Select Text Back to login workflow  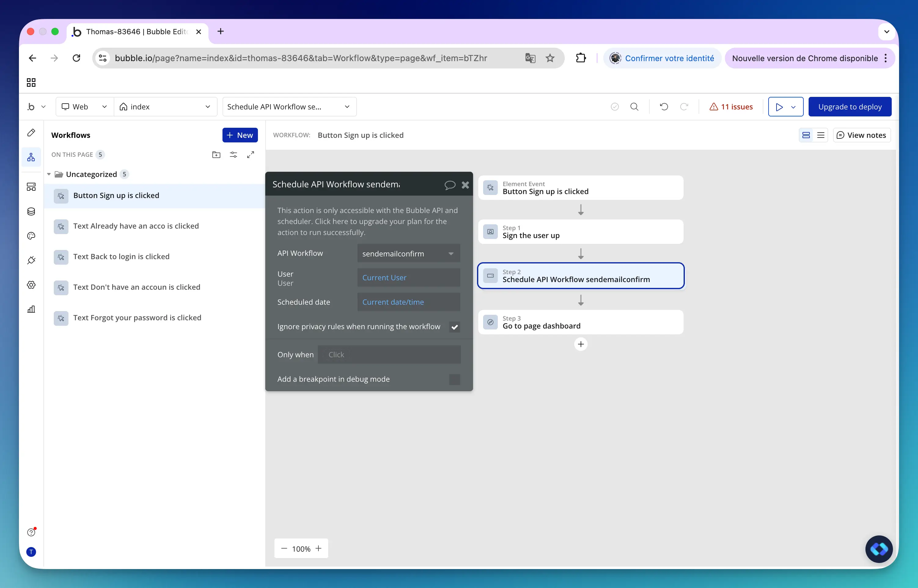pos(155,257)
